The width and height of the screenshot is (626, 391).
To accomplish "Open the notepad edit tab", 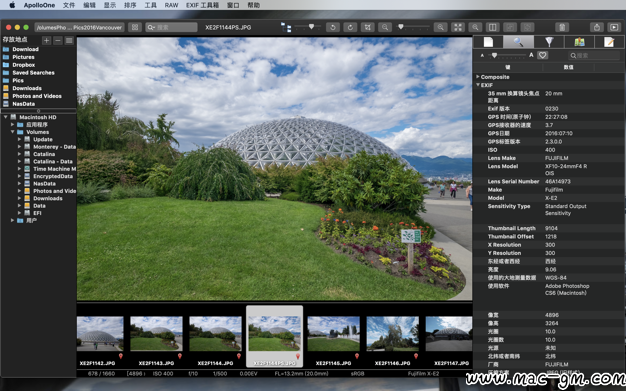I will [609, 42].
